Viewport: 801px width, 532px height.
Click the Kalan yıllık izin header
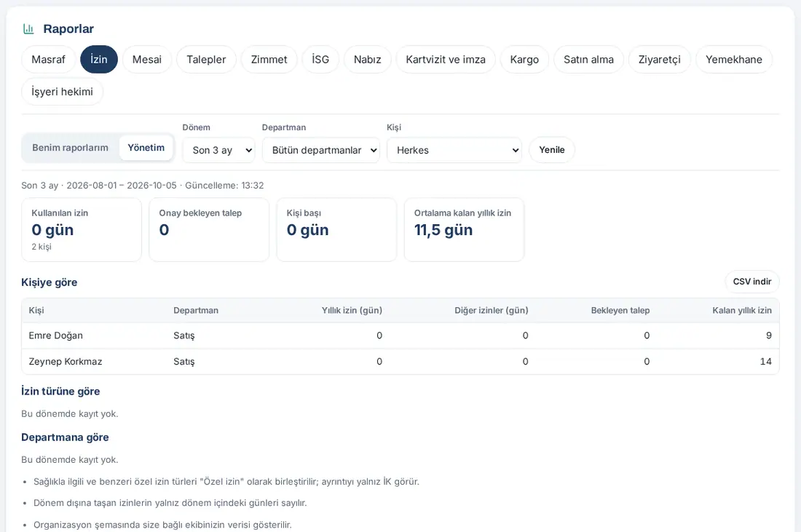tap(742, 311)
